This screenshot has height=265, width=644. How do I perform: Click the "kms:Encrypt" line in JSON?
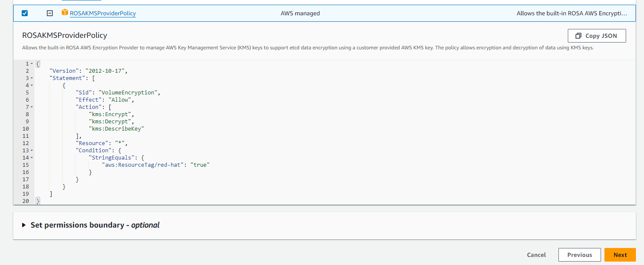112,114
